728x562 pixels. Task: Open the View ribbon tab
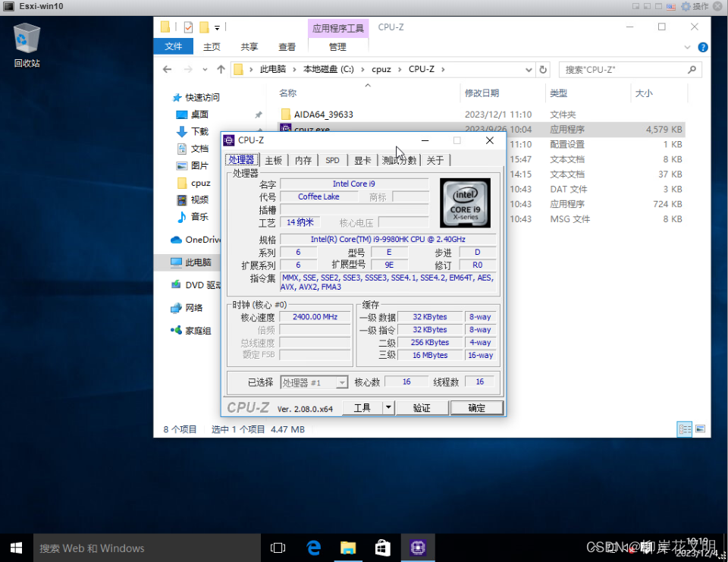click(x=287, y=47)
